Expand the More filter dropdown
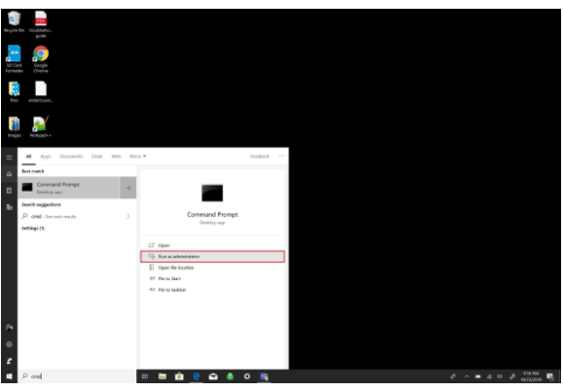This screenshot has width=564, height=392. coord(138,157)
